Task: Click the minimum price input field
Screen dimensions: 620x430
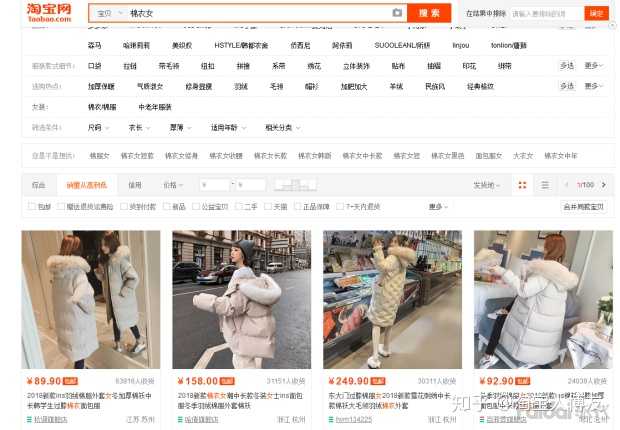Action: (x=215, y=185)
